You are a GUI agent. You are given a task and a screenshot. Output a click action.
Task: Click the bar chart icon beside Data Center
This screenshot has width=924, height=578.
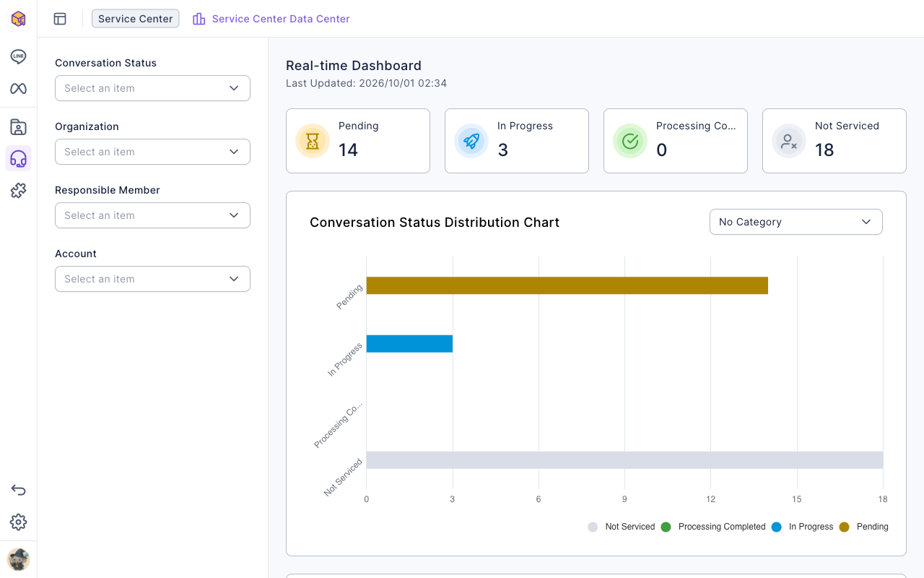199,19
